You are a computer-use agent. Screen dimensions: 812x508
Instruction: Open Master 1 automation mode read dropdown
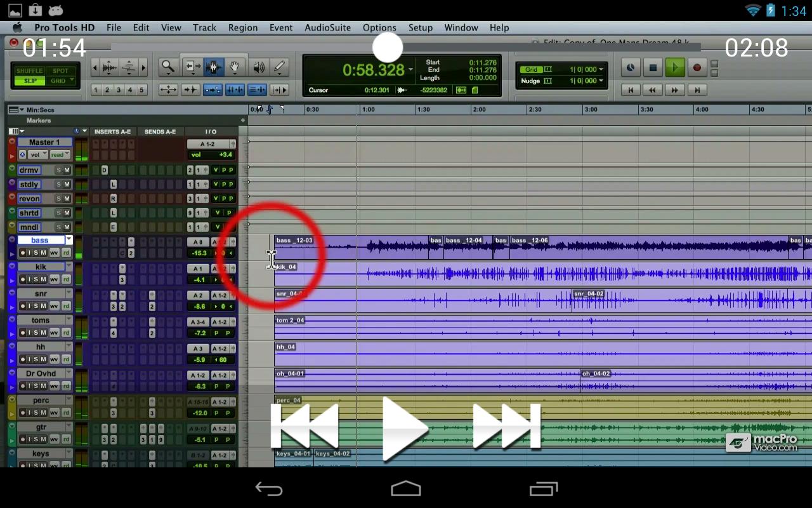[x=59, y=154]
